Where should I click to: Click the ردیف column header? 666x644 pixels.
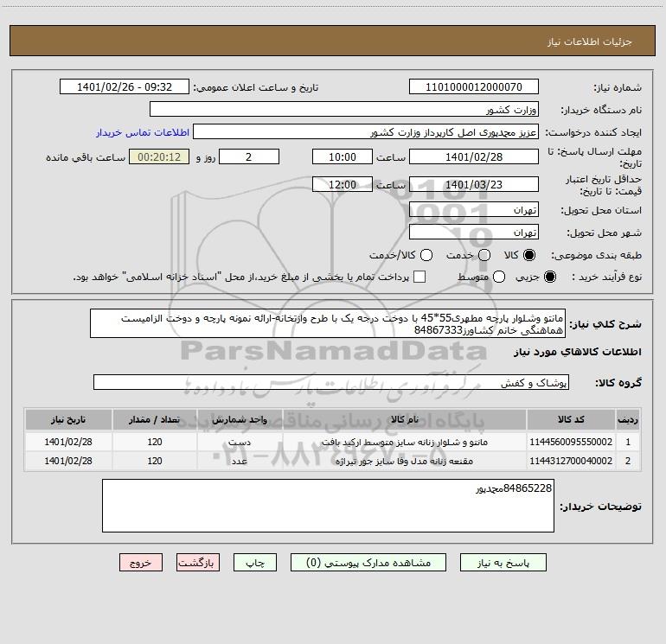tap(628, 419)
